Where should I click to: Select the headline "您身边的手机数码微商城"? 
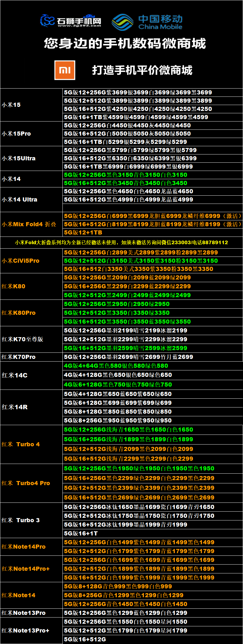125,43
